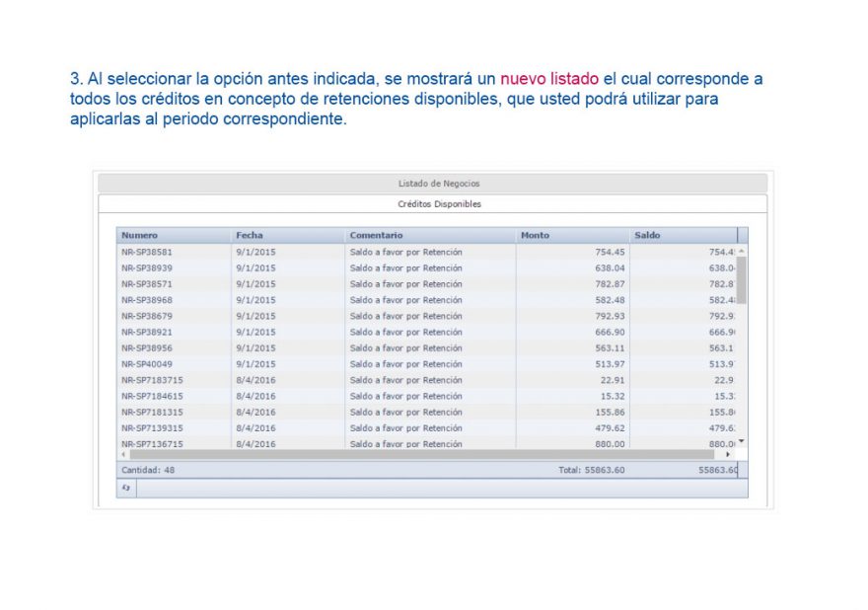868x610 pixels.
Task: Select row NR-SP7181315
Action: pos(427,413)
